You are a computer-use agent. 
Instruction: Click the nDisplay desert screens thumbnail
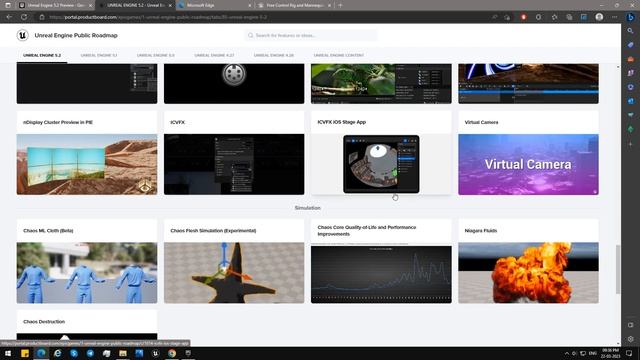(x=87, y=164)
